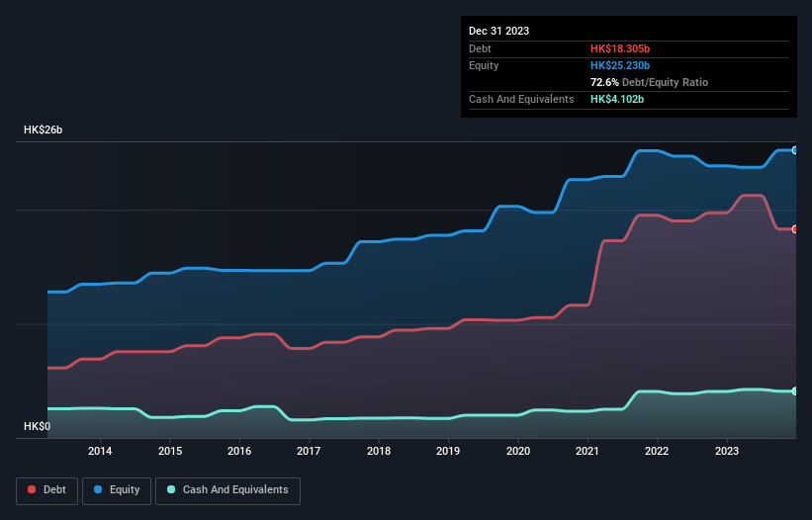The image size is (812, 520).
Task: Toggle the Debt series legend button
Action: point(47,490)
